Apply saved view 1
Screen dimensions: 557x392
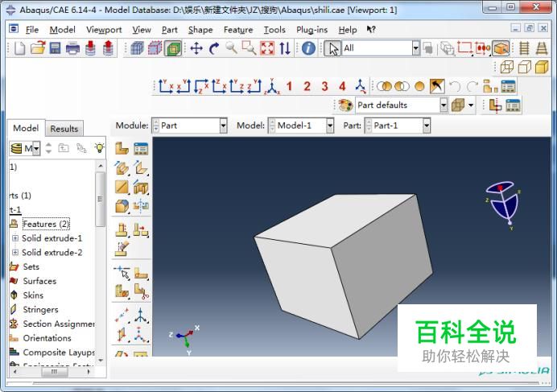289,86
